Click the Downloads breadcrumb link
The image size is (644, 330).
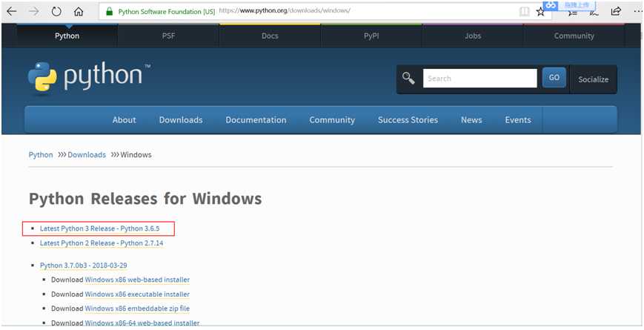[x=87, y=155]
